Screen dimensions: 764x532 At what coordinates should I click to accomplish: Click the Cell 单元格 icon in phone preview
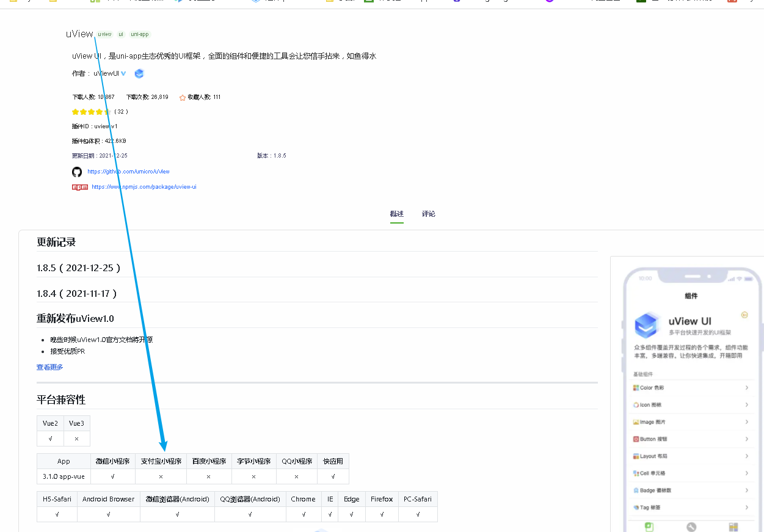click(636, 473)
